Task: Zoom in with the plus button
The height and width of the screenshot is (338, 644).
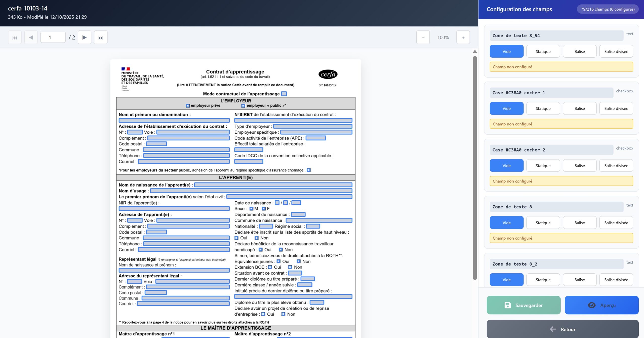Action: (x=463, y=37)
